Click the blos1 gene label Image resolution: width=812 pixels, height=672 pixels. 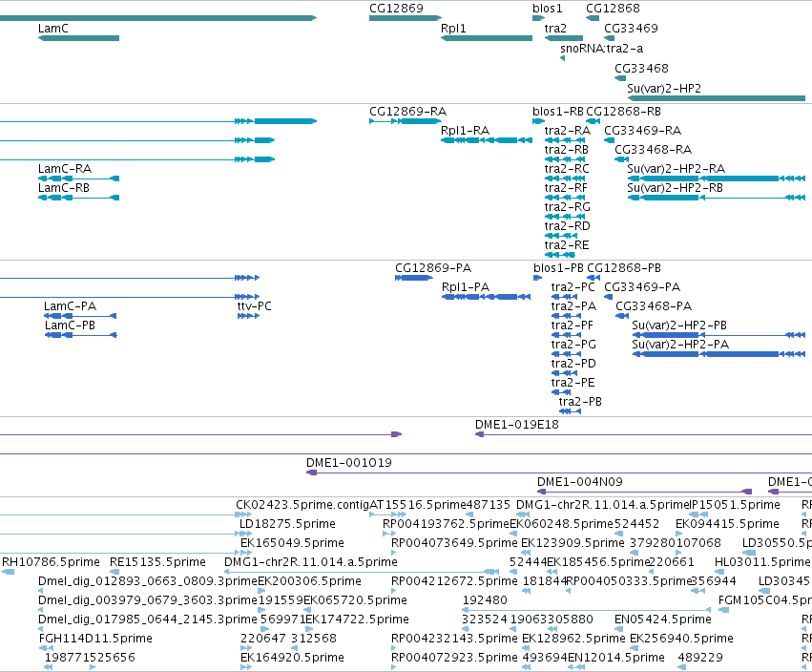coord(547,9)
